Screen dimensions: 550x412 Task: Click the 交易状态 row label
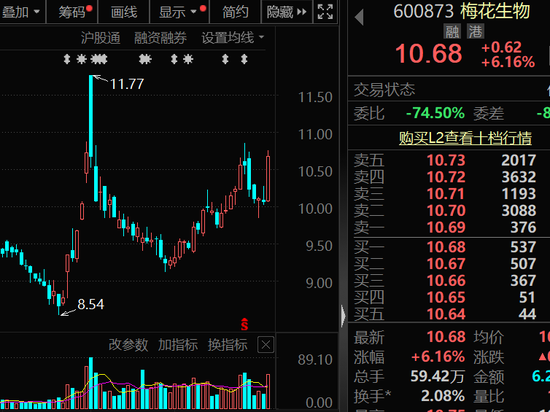click(384, 90)
